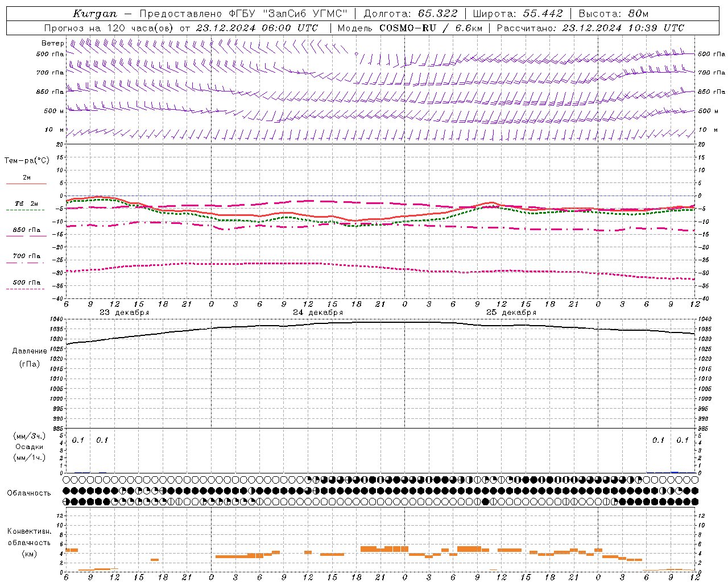Click the (мм/1ч.) precipitation unit label
The height and width of the screenshot is (582, 728).
(30, 458)
